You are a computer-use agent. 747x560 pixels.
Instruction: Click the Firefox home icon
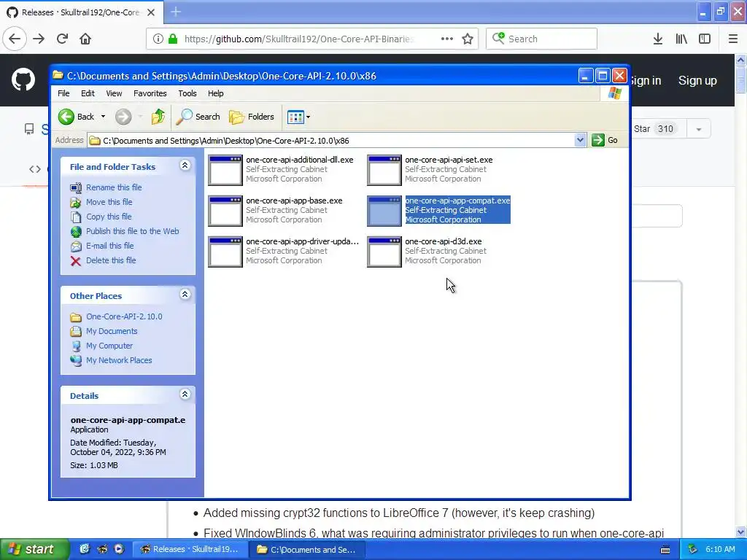tap(85, 39)
